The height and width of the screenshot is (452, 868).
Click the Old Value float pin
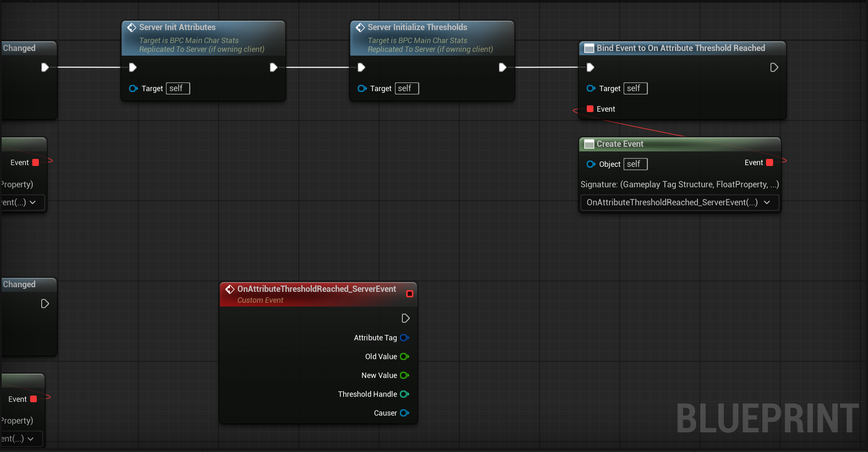click(404, 356)
